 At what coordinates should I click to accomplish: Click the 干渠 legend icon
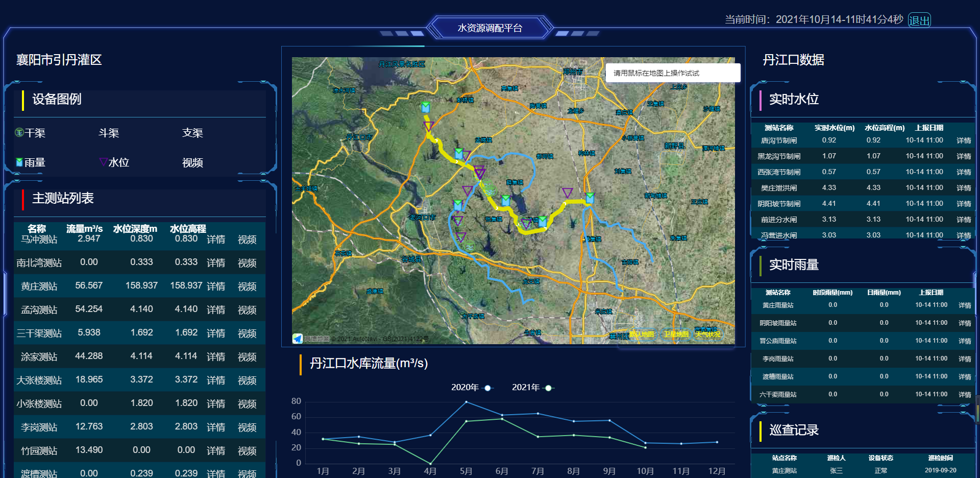[x=19, y=133]
